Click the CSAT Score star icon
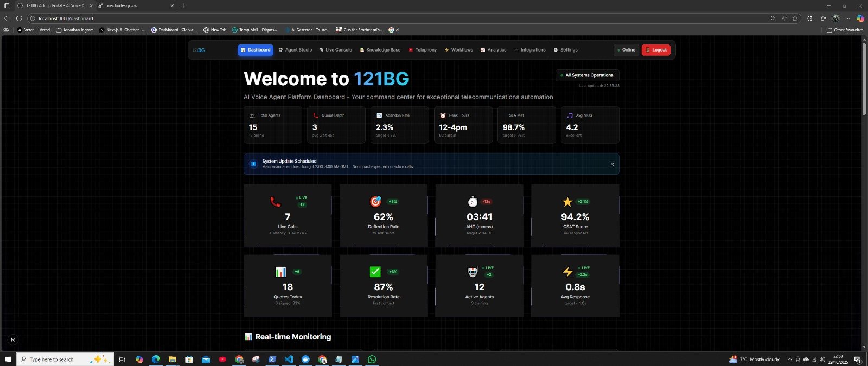This screenshot has height=366, width=868. click(567, 202)
